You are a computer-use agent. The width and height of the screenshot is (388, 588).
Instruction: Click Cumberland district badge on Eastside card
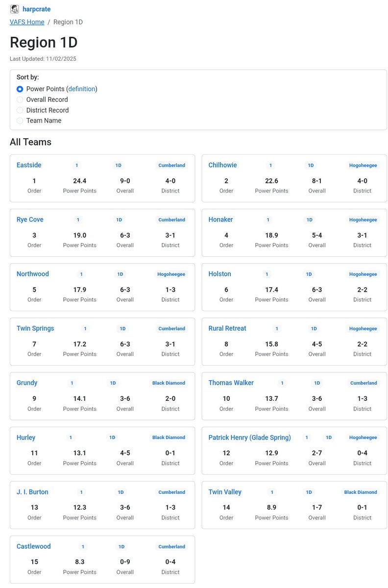tap(171, 166)
